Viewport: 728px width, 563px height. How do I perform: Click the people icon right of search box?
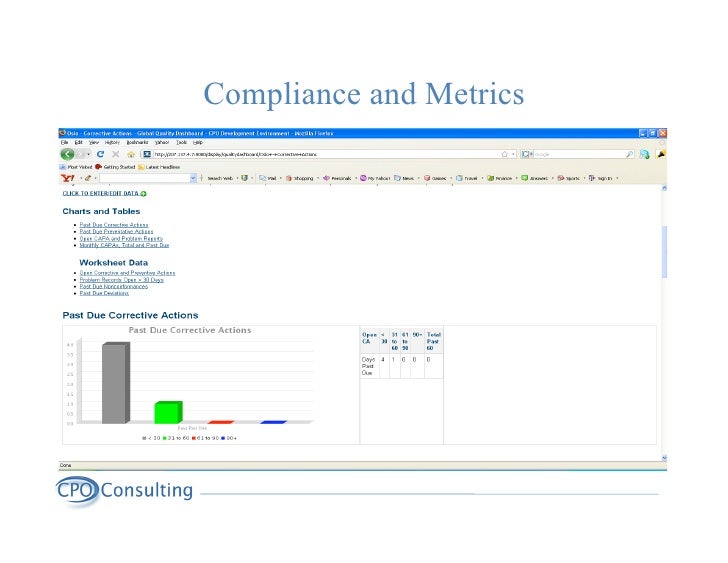point(644,154)
